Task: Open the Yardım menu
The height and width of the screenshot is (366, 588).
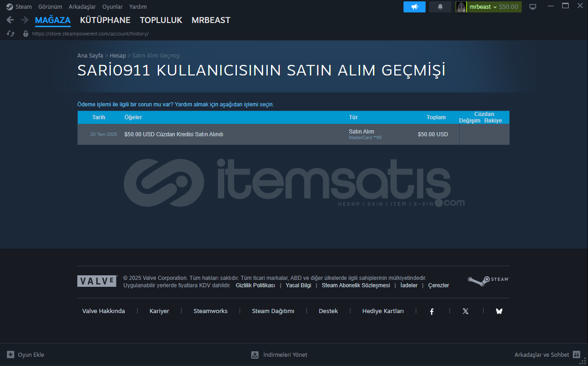Action: pos(138,7)
